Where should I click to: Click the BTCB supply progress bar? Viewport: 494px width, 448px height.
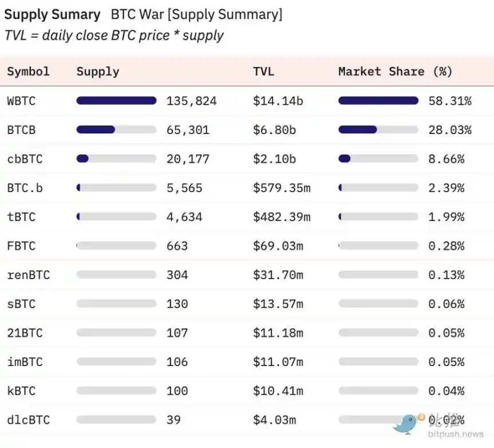coord(116,130)
